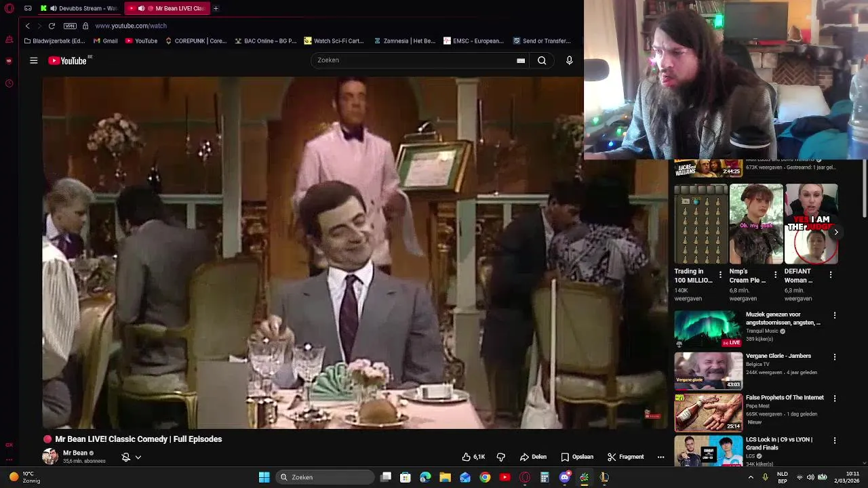Open the Send or Transfer bookmark
The image size is (868, 488).
click(x=542, y=41)
